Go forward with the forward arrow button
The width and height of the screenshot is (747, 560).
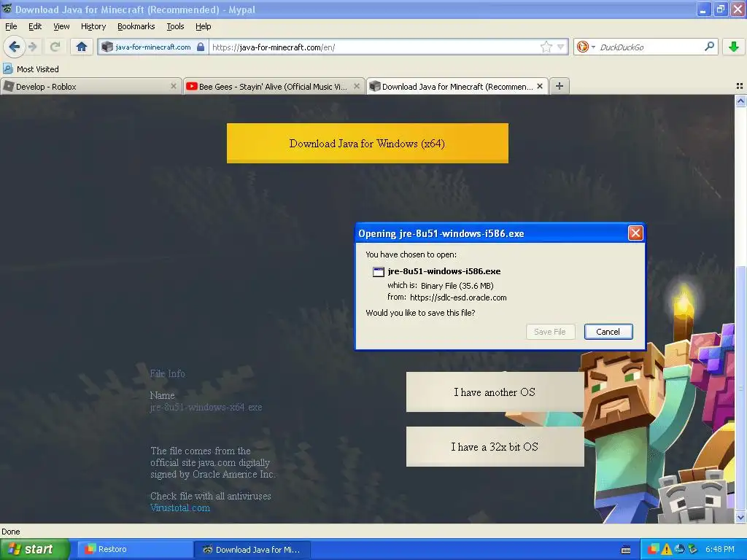[33, 47]
